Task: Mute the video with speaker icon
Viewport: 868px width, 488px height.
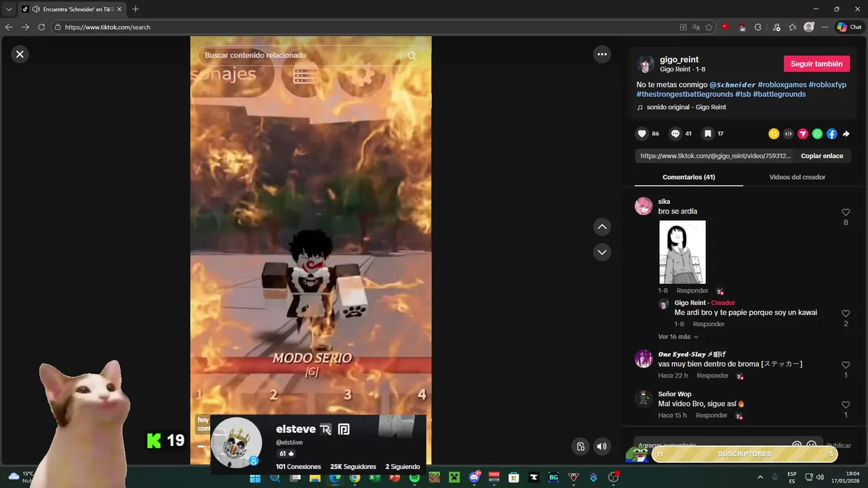Action: click(601, 446)
